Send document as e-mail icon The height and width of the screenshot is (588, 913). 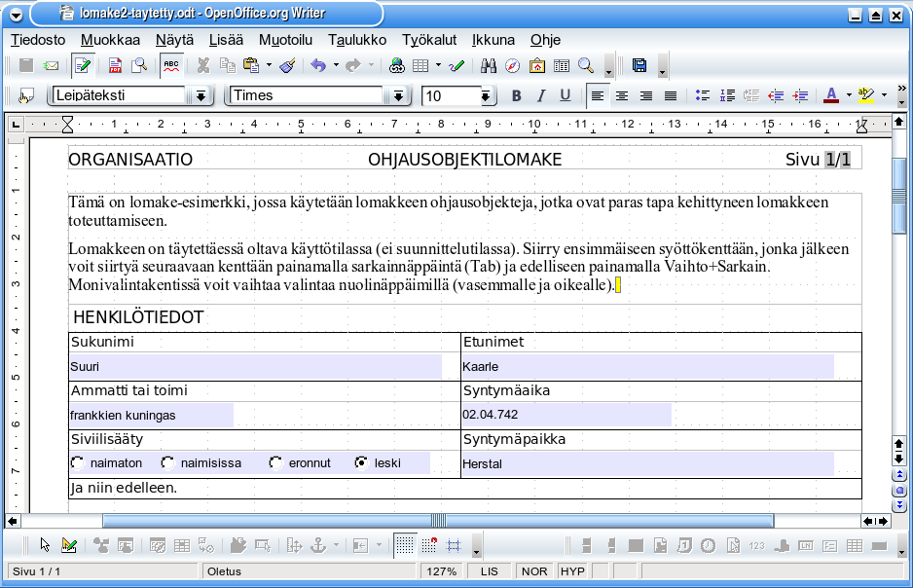coord(52,66)
